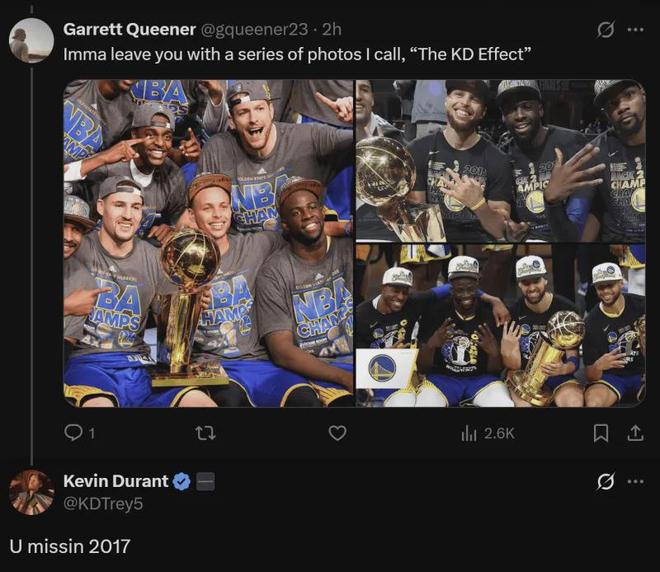
Task: Open Garrett Queener's profile name link
Action: 129,29
